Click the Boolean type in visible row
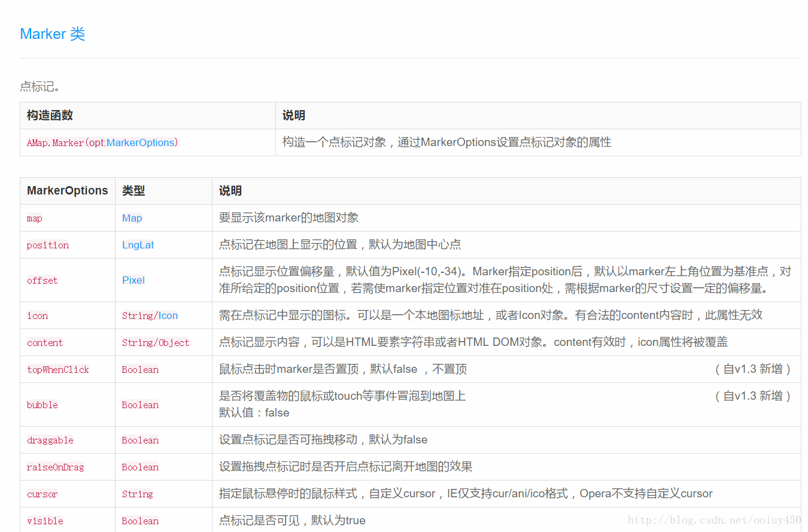The height and width of the screenshot is (532, 808). click(x=140, y=521)
